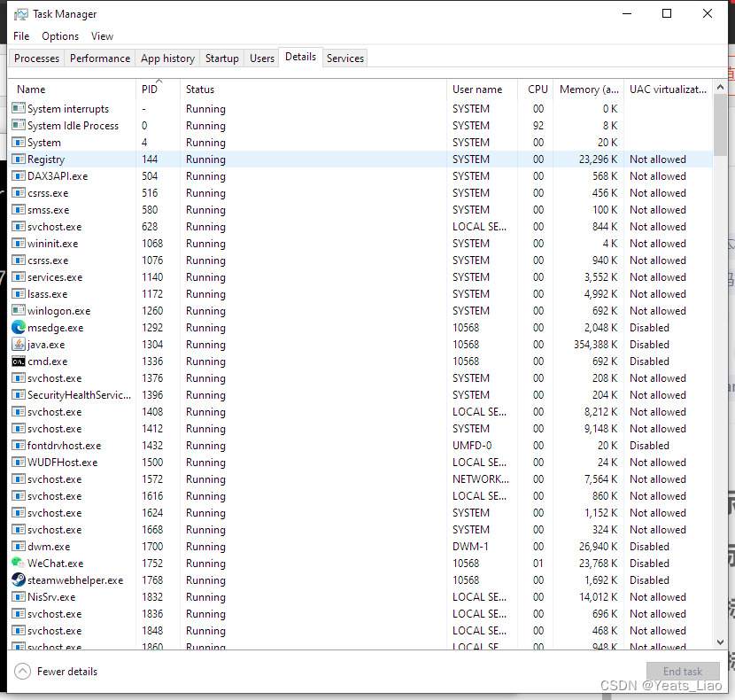Click the scrollbar down arrow
Screen dimensions: 735x700
[719, 642]
